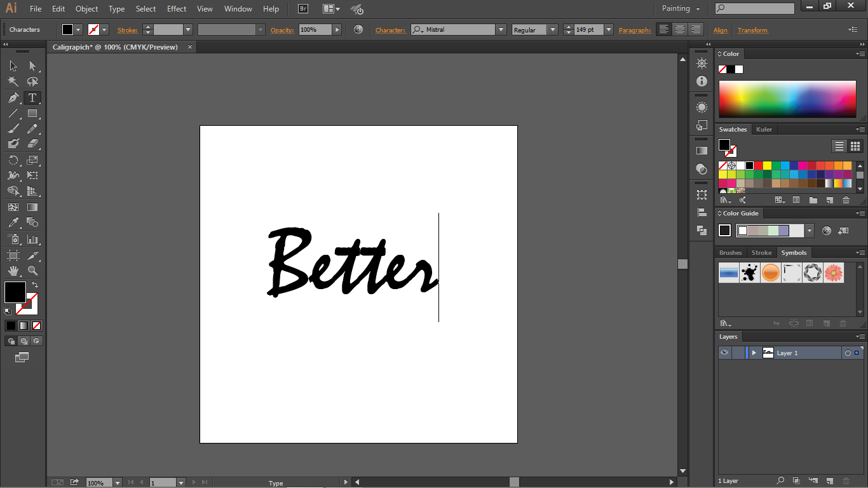
Task: Select the Column Graph tool
Action: click(x=32, y=239)
